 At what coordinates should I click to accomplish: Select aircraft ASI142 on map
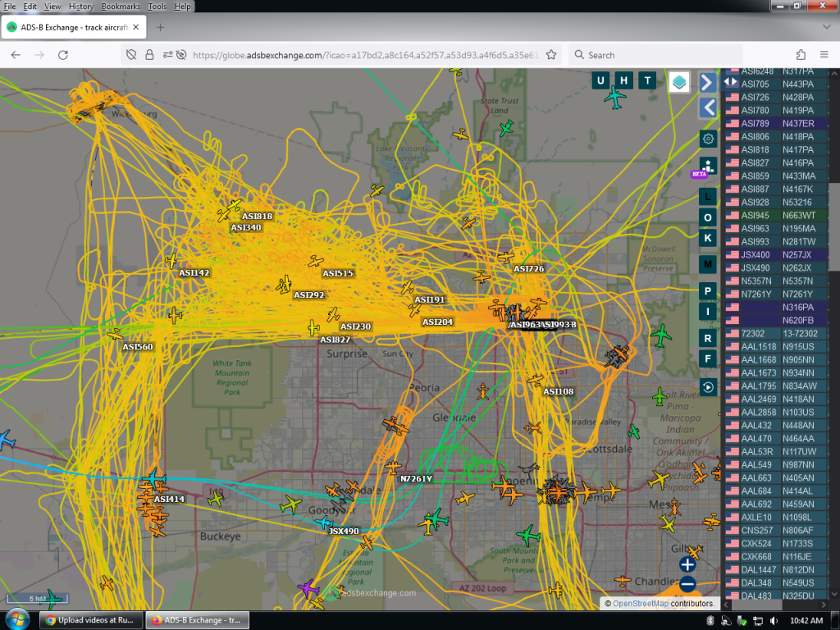171,261
